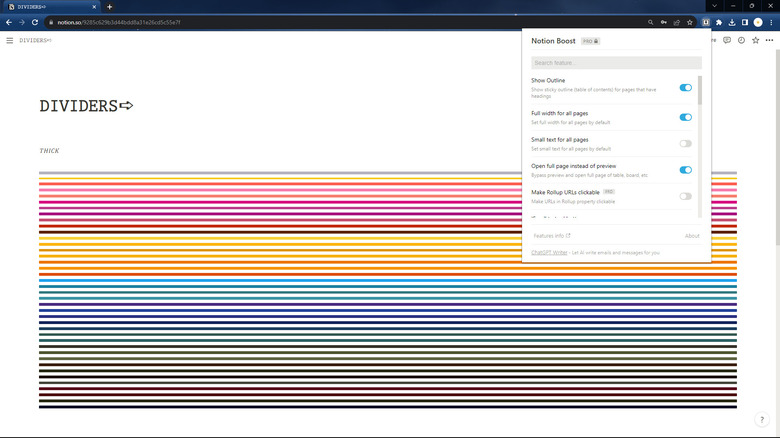Open Chrome three-dot menu
780x438 pixels.
coord(771,21)
